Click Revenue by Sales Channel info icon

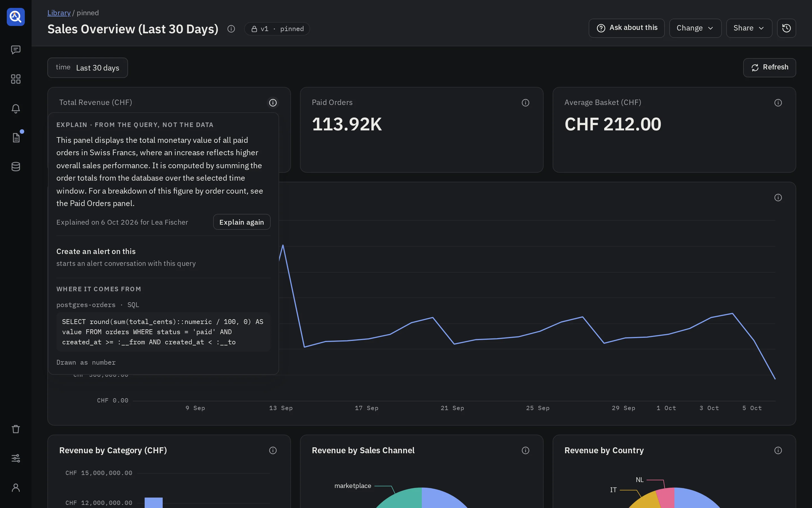[526, 450]
